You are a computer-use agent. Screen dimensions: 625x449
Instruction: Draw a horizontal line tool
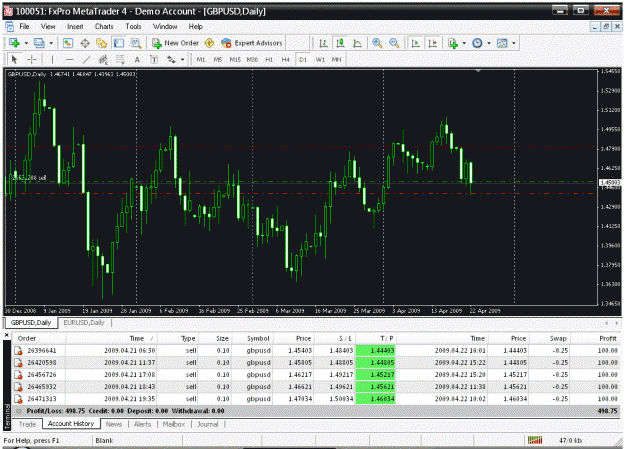pos(69,60)
